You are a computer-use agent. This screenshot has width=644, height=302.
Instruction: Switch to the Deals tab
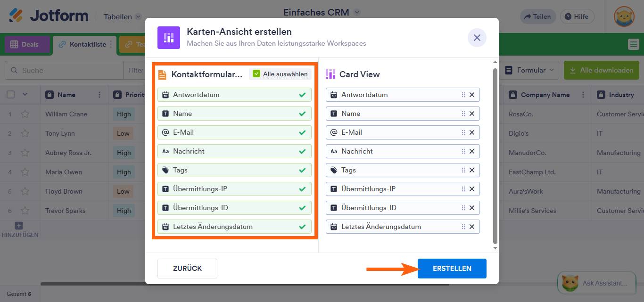click(x=27, y=44)
